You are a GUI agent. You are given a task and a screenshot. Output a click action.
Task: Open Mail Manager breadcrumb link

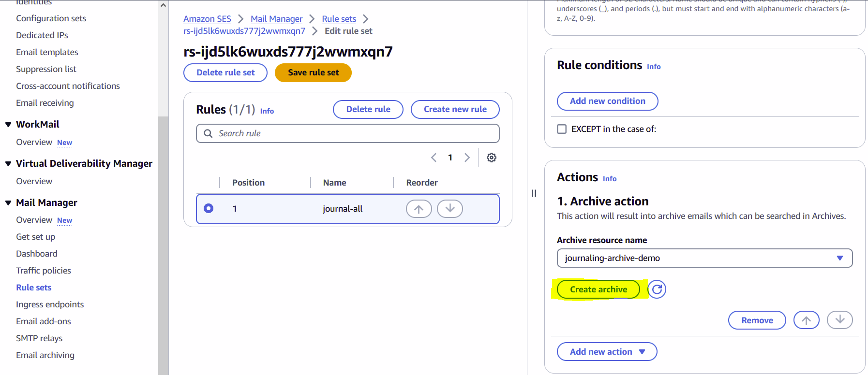(x=276, y=19)
